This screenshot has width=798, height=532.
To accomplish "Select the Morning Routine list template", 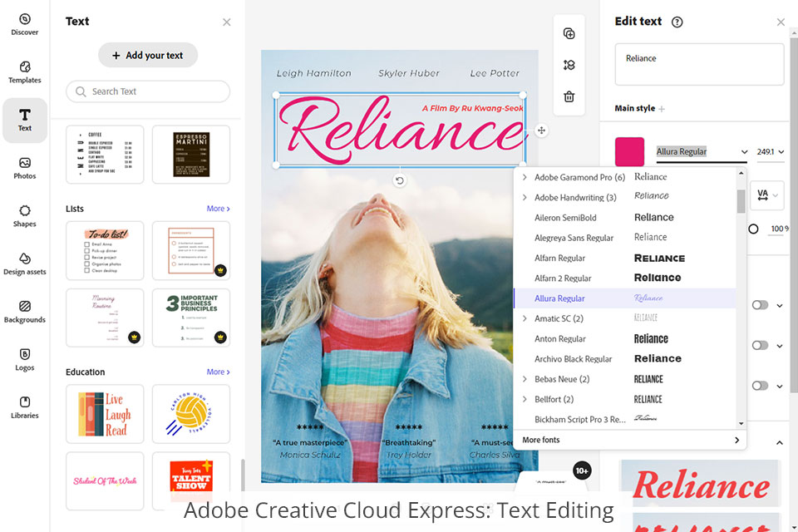I will click(x=105, y=318).
